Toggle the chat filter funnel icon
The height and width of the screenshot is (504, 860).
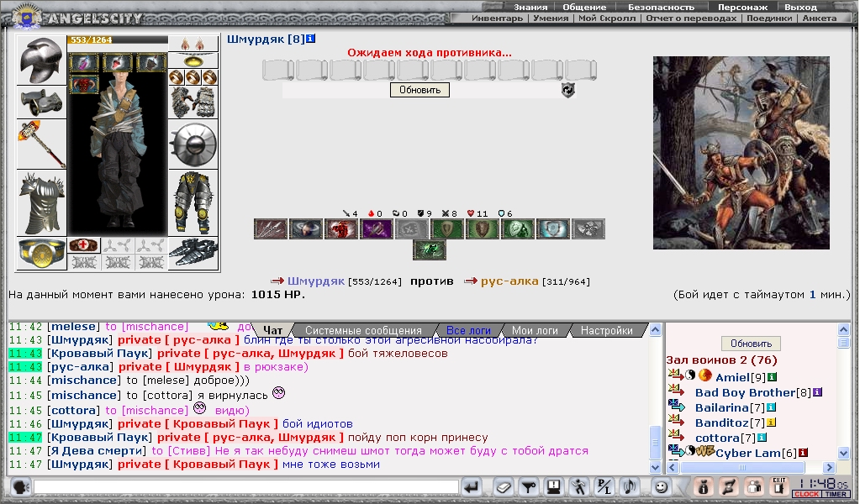coord(528,486)
